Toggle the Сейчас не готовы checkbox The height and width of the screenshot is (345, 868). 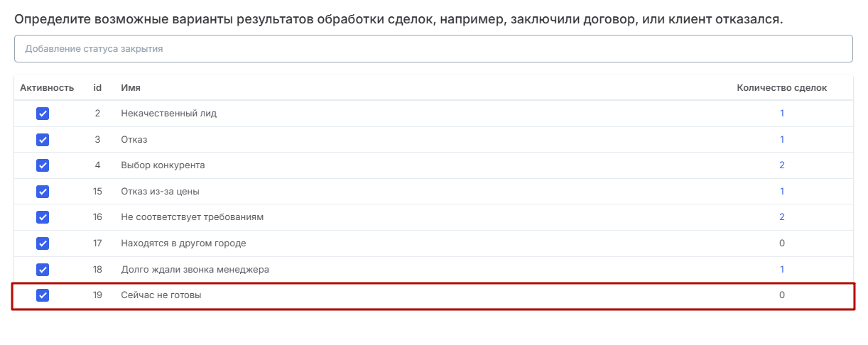[43, 295]
